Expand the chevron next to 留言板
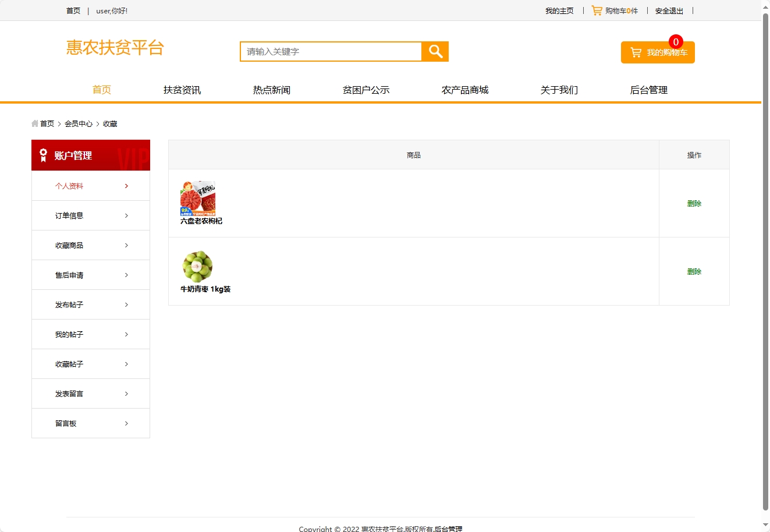 pyautogui.click(x=126, y=423)
